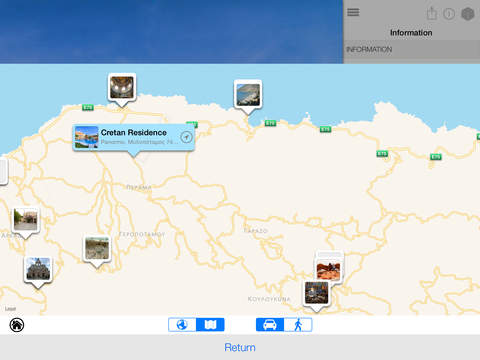Tap the coastal beach photo pin
The width and height of the screenshot is (480, 360).
[x=248, y=95]
